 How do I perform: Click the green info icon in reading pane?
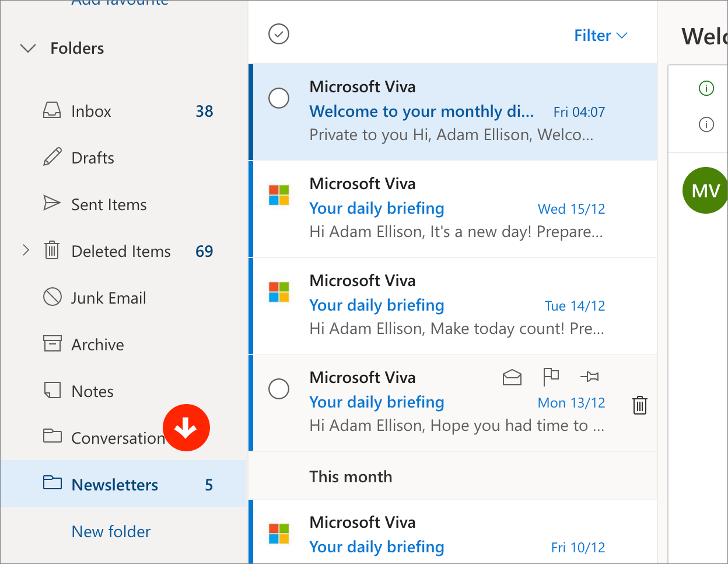706,88
